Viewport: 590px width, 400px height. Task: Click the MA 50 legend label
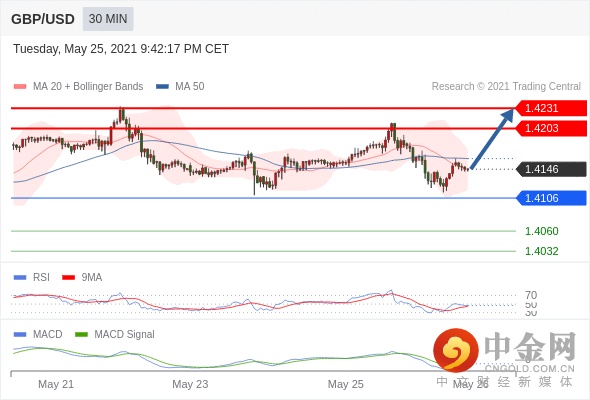(190, 87)
